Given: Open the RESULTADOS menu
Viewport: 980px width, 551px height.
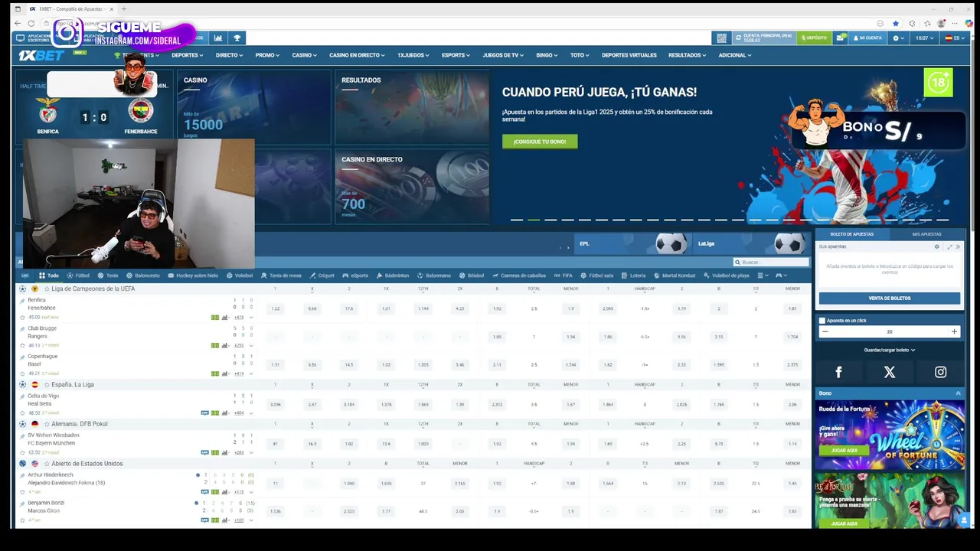Looking at the screenshot, I should (x=688, y=55).
